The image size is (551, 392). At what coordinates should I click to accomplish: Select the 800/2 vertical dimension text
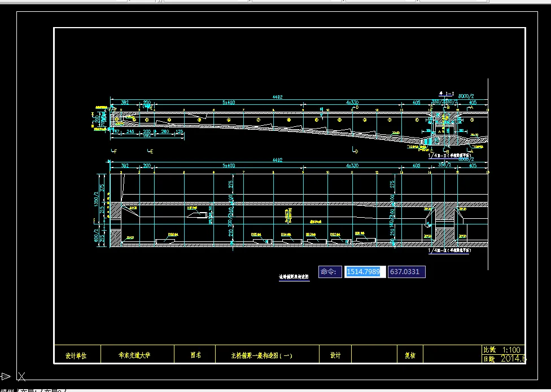96,235
